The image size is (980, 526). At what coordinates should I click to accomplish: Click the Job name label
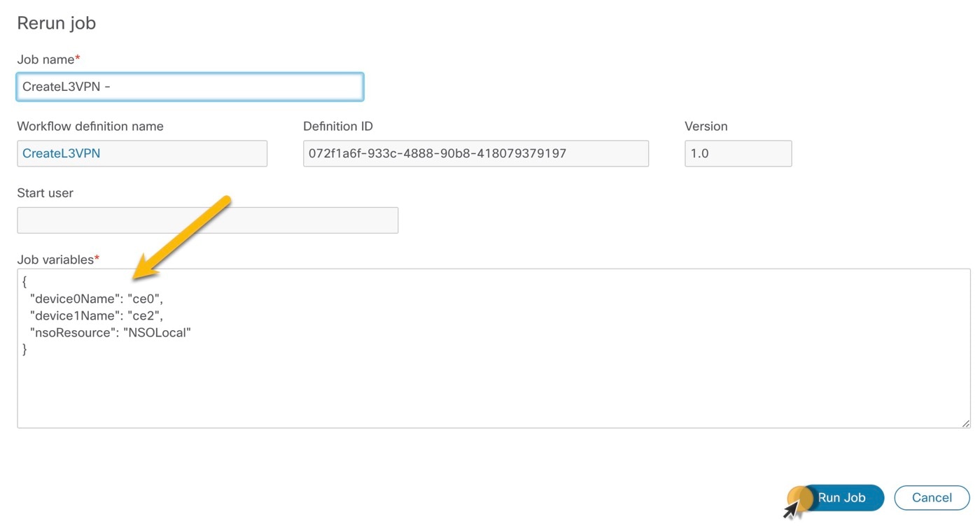pos(43,59)
